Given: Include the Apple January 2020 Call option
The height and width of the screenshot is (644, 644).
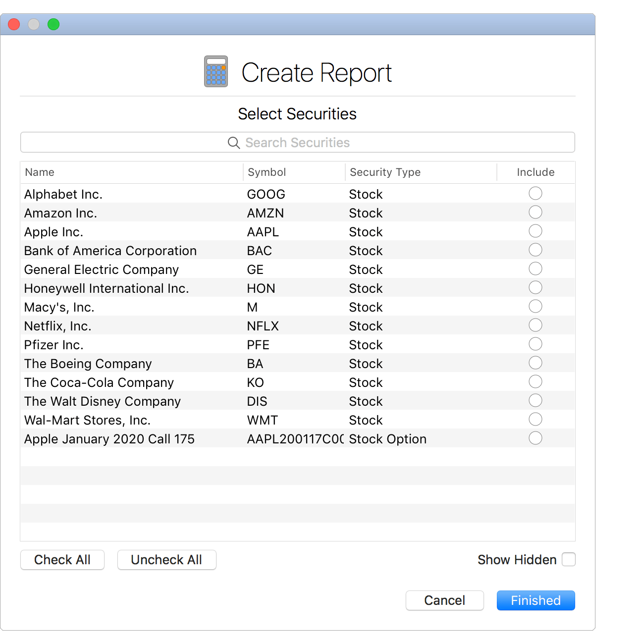Looking at the screenshot, I should point(535,438).
